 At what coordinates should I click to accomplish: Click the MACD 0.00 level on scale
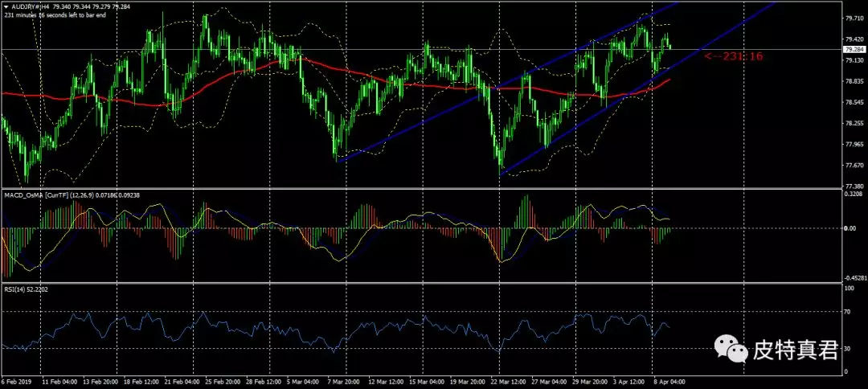click(x=850, y=228)
